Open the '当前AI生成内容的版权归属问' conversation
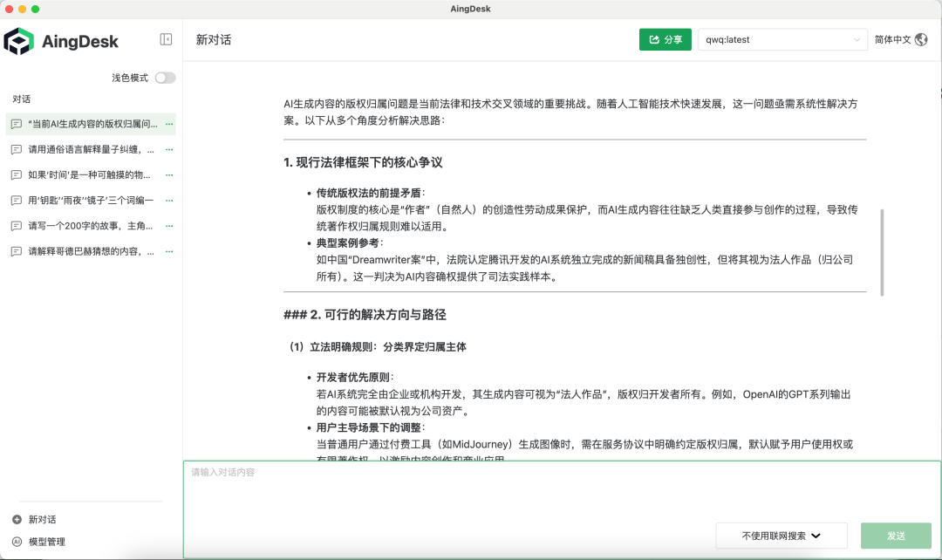 click(x=91, y=124)
